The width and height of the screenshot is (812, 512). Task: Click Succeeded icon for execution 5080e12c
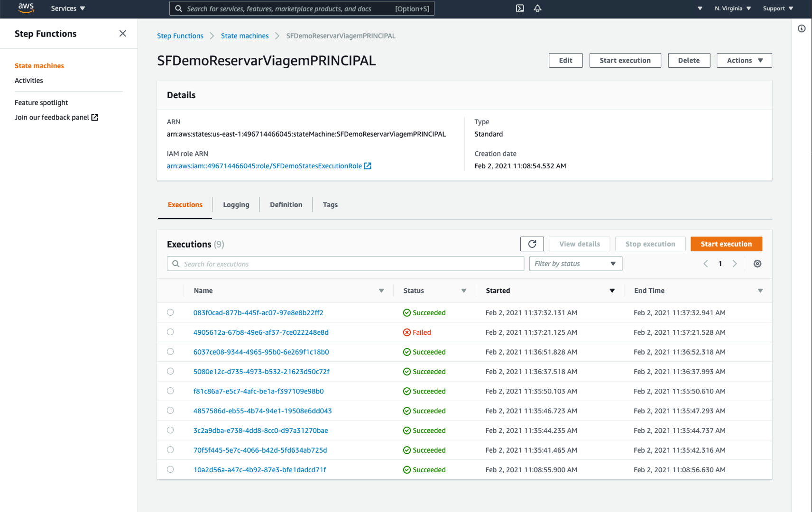[407, 372]
